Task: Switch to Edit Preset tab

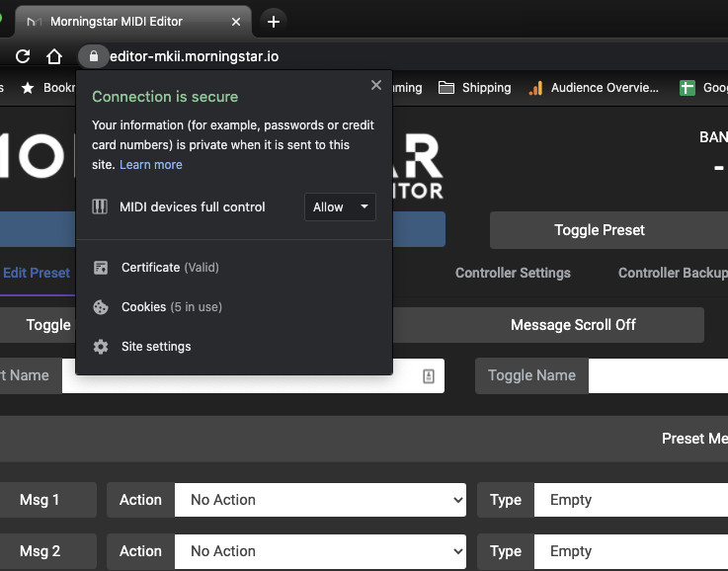Action: pos(37,273)
